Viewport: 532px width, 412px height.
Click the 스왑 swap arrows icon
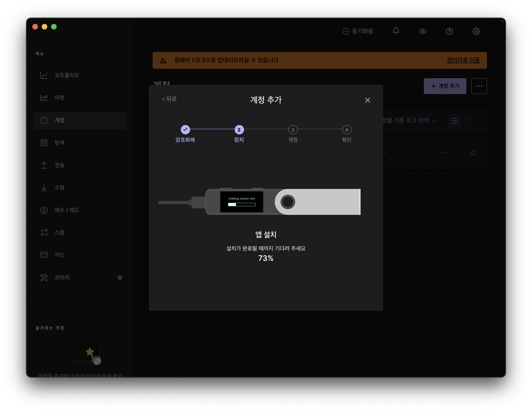pos(44,232)
